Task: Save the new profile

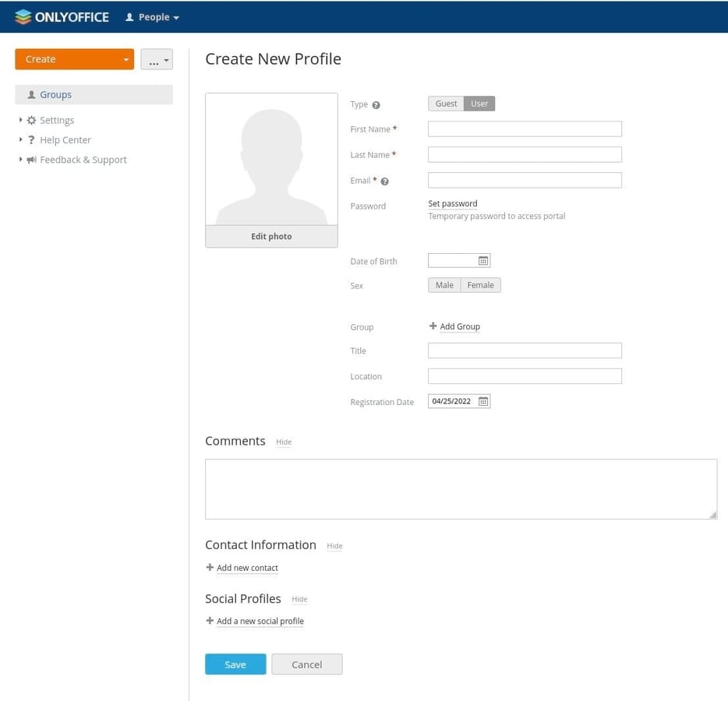Action: [235, 664]
